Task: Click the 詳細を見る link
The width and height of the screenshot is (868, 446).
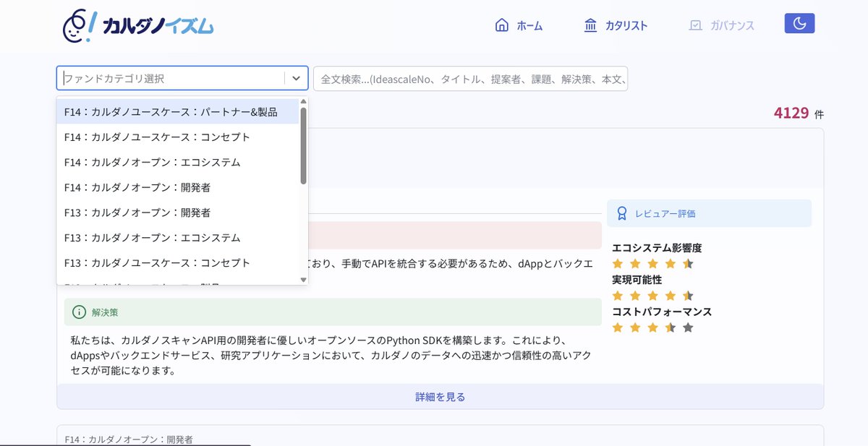Action: pos(439,396)
